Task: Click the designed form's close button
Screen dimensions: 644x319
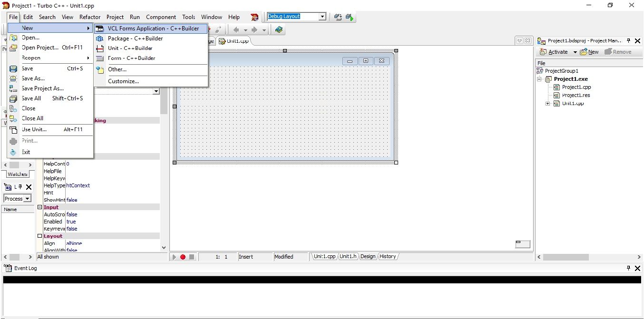Action: click(x=381, y=61)
